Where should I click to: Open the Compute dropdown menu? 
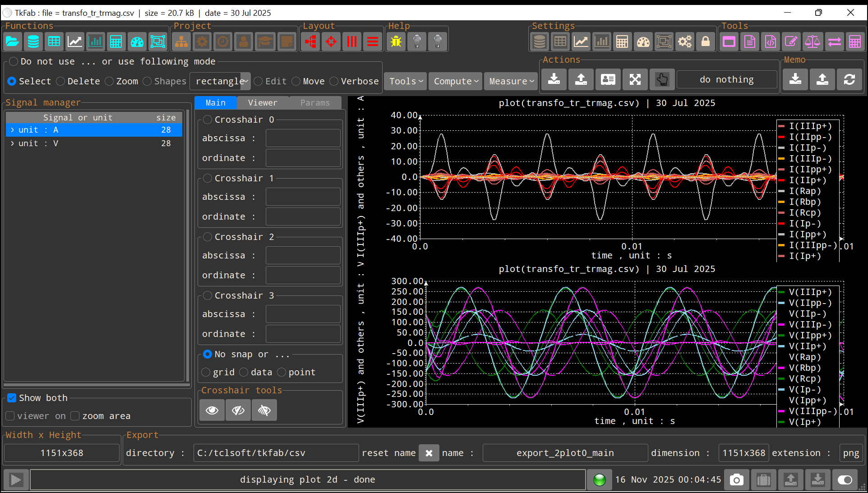455,81
